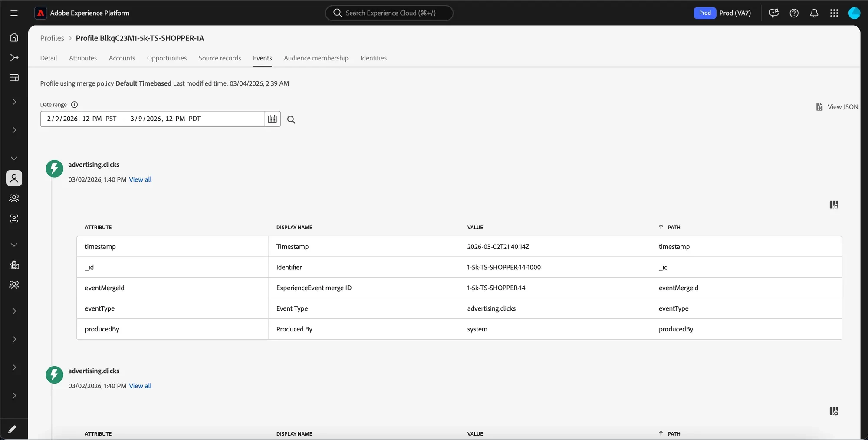Open the hamburger navigation menu

point(14,13)
